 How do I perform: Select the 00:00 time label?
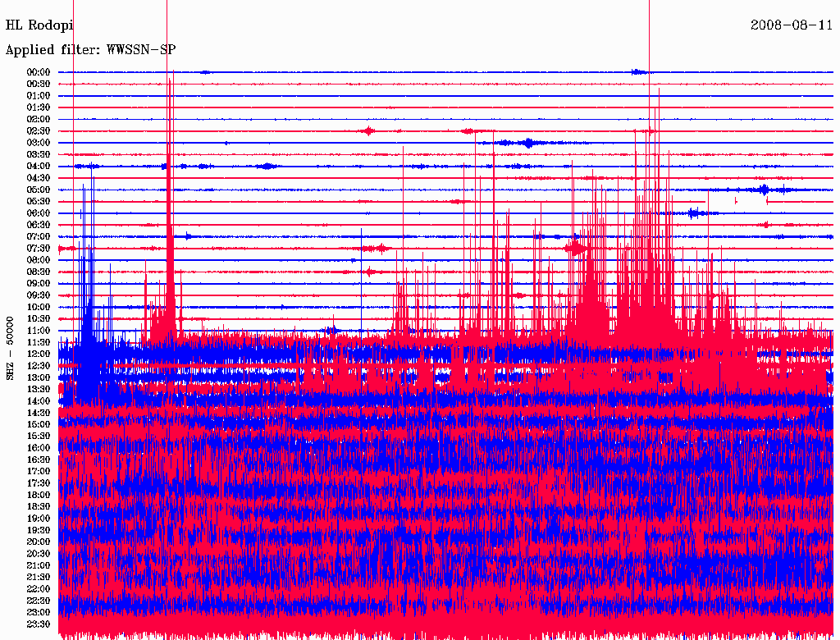tap(39, 72)
